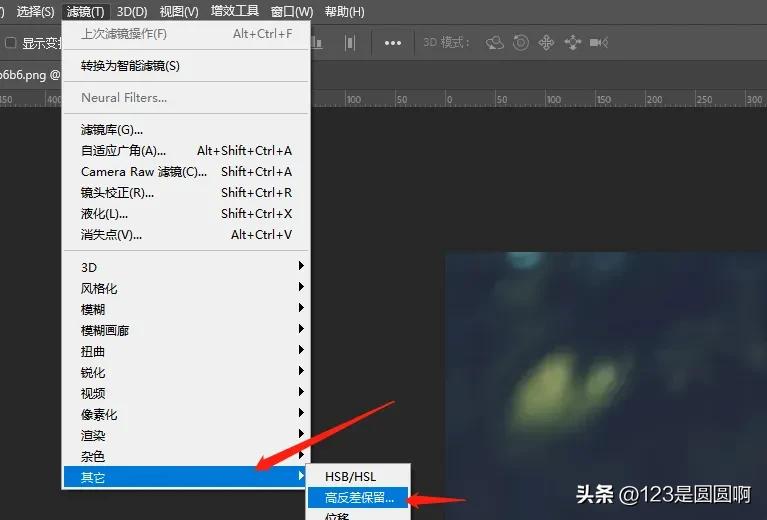The width and height of the screenshot is (767, 520).
Task: Click the distribute vertical centers icon
Action: coord(350,43)
